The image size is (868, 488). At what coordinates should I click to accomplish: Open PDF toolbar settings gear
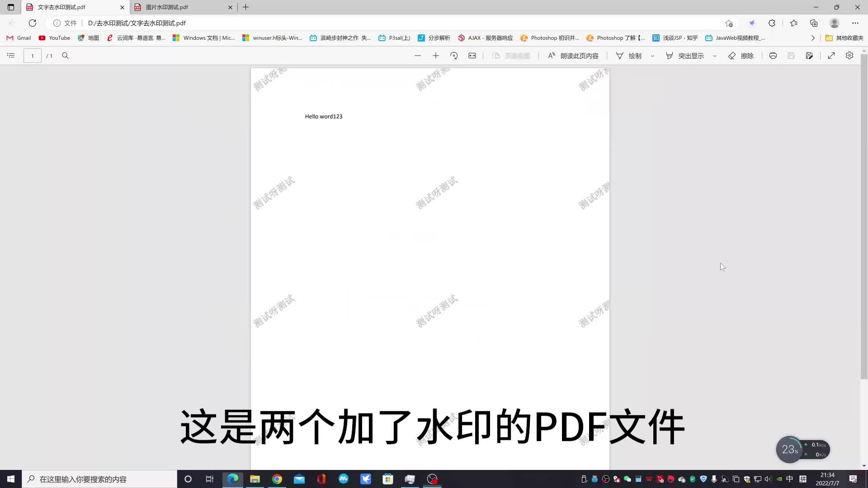point(849,56)
